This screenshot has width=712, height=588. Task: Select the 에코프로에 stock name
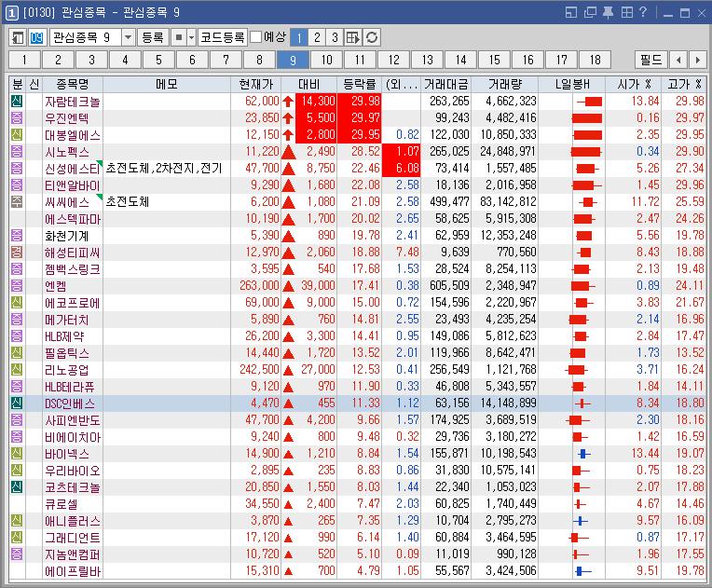pyautogui.click(x=72, y=303)
